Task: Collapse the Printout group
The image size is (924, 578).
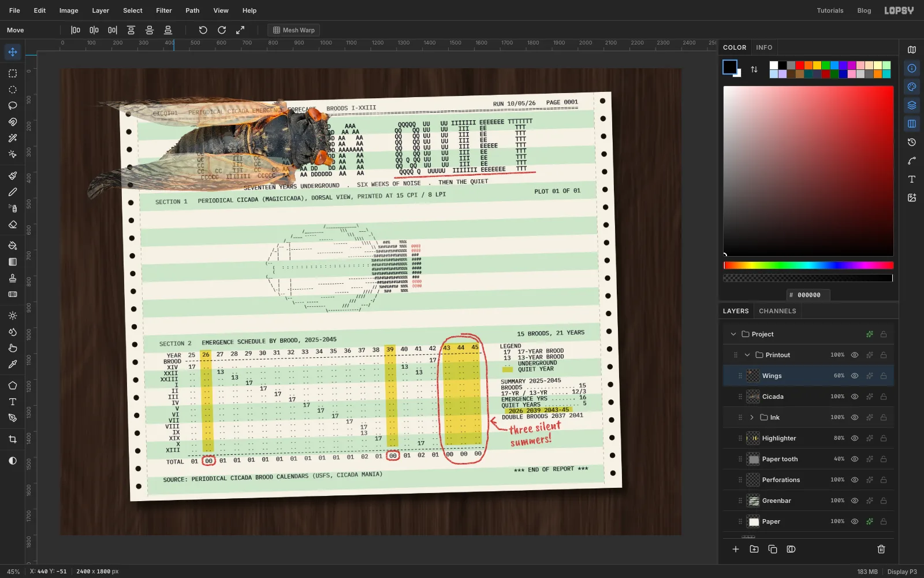Action: [x=747, y=355]
